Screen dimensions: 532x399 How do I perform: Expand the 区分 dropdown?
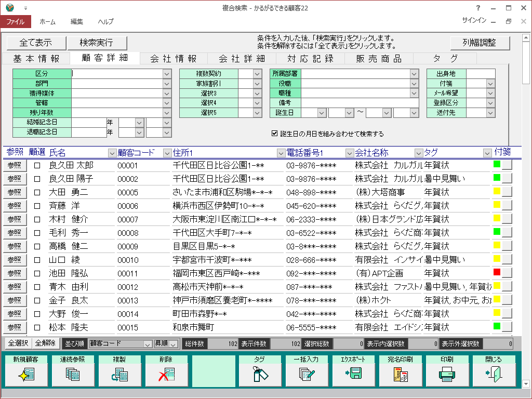point(167,74)
